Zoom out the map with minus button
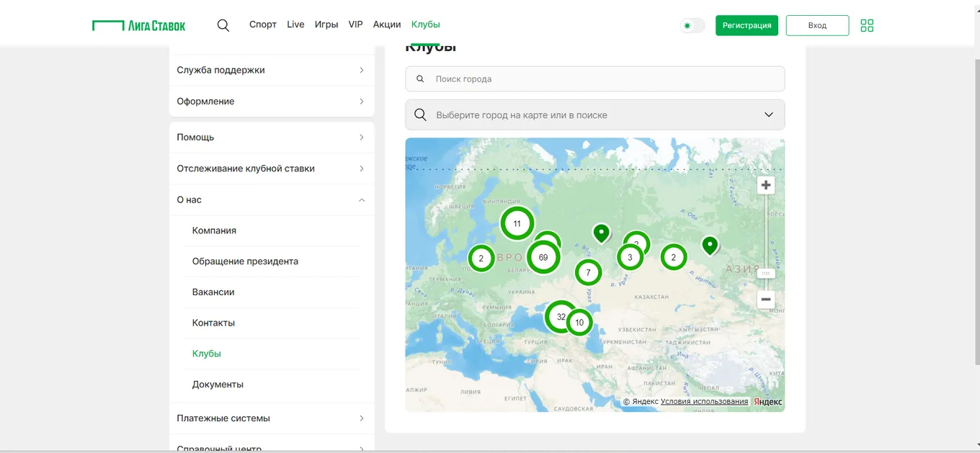Screen dimensions: 980x453 point(766,299)
